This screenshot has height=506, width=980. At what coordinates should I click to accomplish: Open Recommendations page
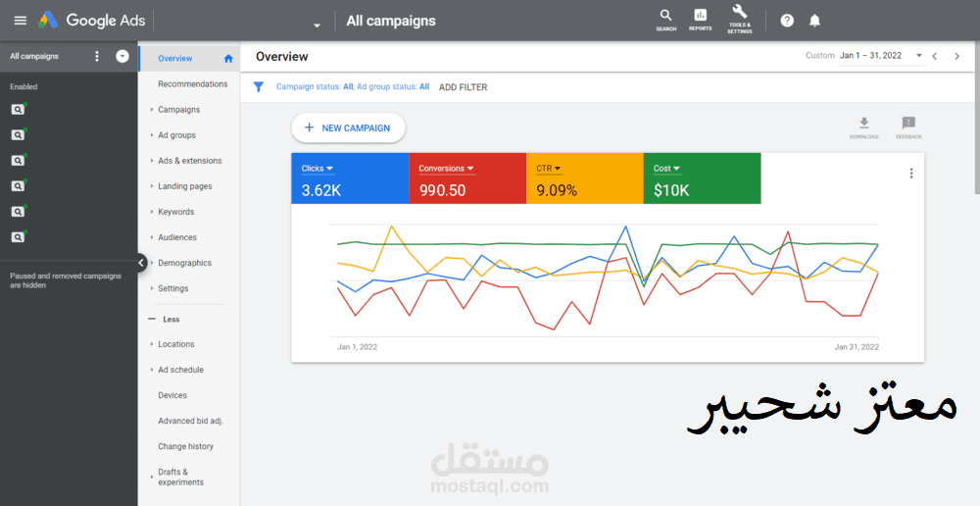tap(192, 83)
